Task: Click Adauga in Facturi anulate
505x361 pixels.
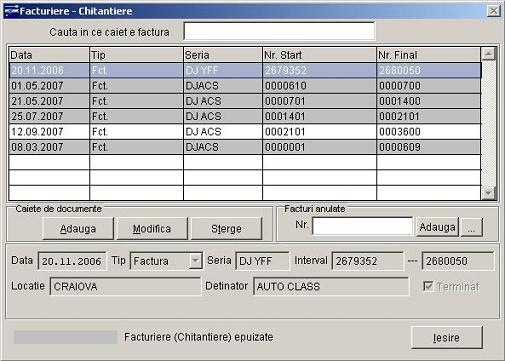Action: (437, 227)
